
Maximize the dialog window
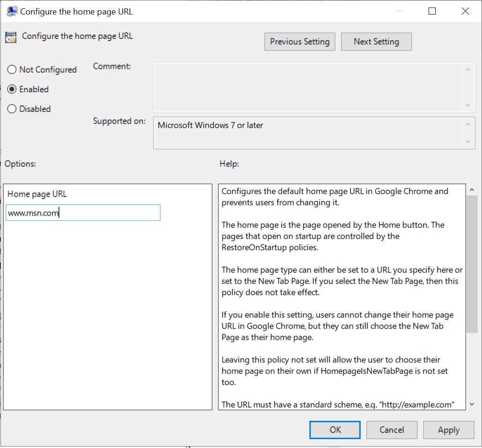[x=432, y=11]
